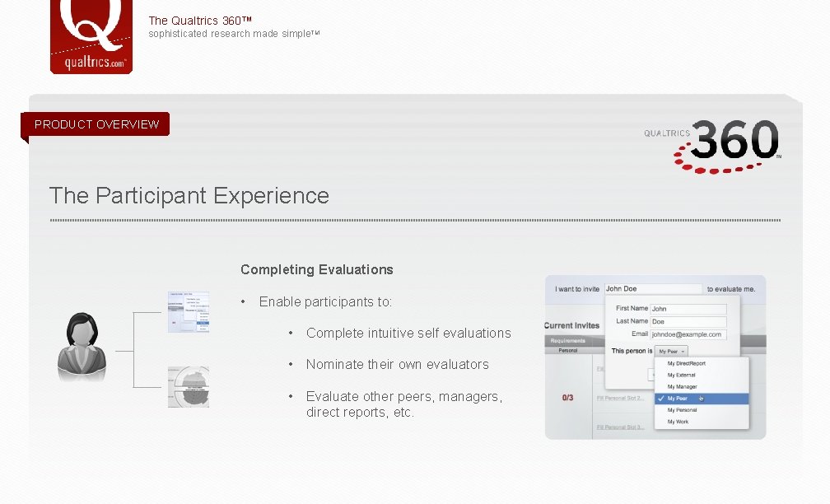Click the Email field johndoe@example.com
Screen dimensions: 830x504
tap(688, 334)
